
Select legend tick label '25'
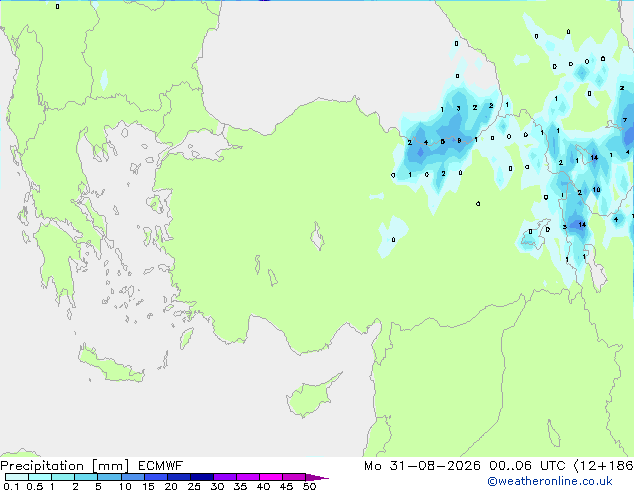click(x=194, y=486)
